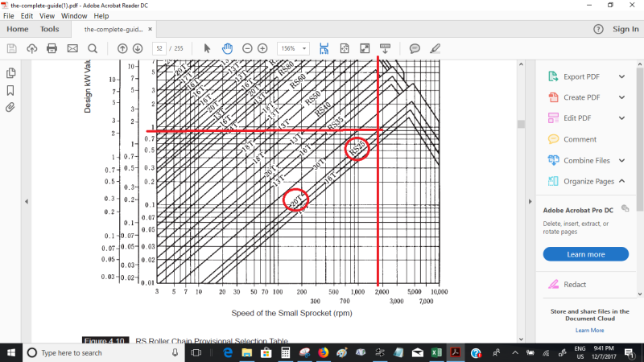Open the File menu
This screenshot has height=362, width=644.
pos(9,16)
